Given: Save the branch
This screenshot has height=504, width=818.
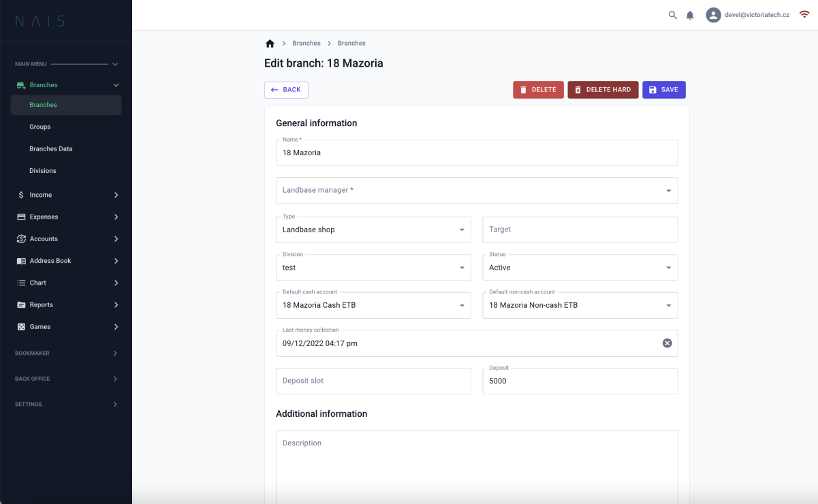Looking at the screenshot, I should (663, 90).
